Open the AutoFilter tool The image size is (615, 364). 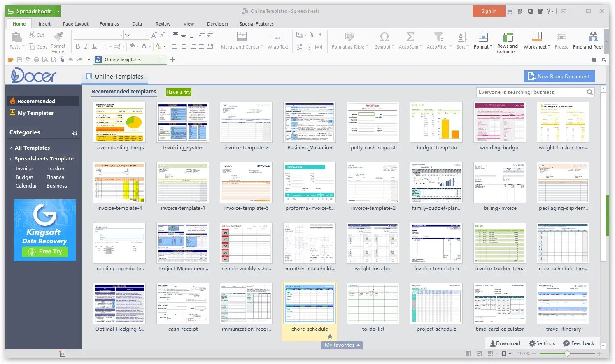click(438, 40)
